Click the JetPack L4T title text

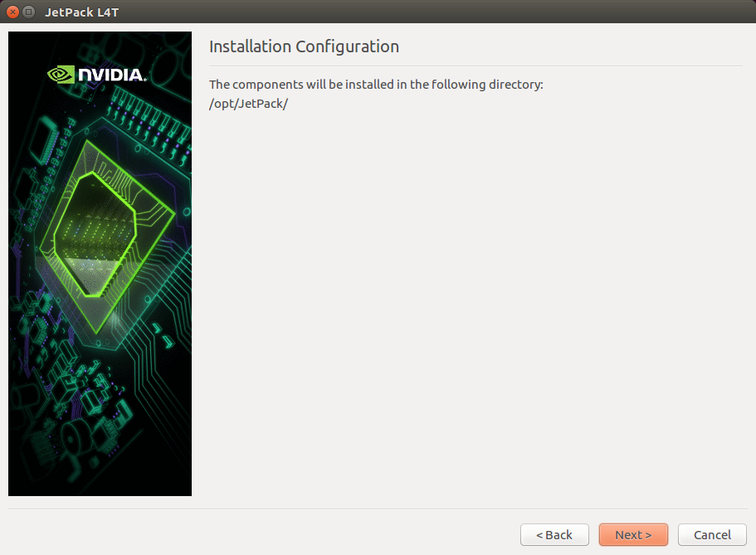(81, 12)
